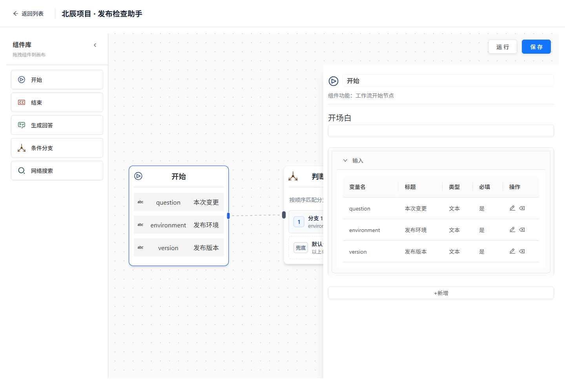Select 分支 1 in the condition node
Viewport: 565px width, 392px height.
(306, 222)
